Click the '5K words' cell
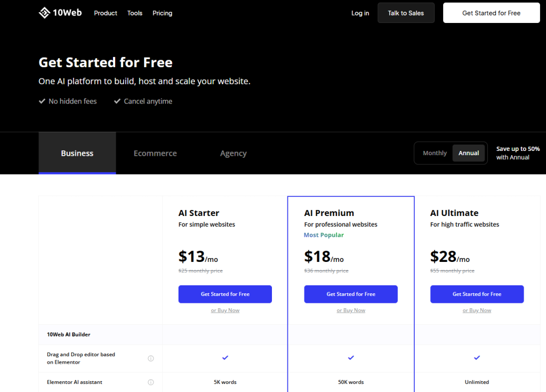Image resolution: width=546 pixels, height=392 pixels. (226, 382)
